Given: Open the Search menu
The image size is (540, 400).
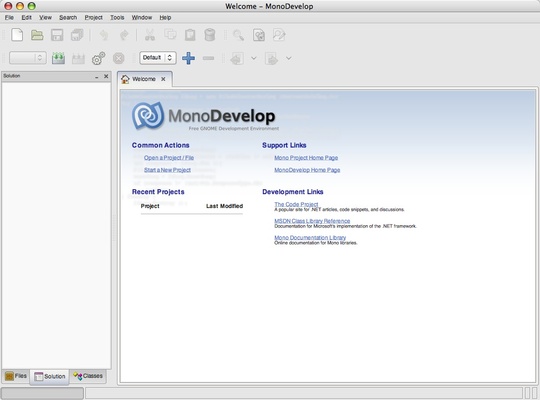Looking at the screenshot, I should click(x=68, y=17).
